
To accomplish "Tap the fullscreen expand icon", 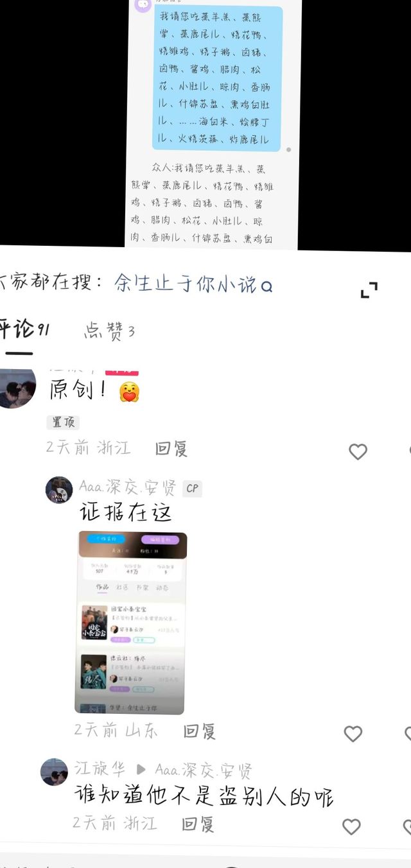I will pyautogui.click(x=369, y=290).
